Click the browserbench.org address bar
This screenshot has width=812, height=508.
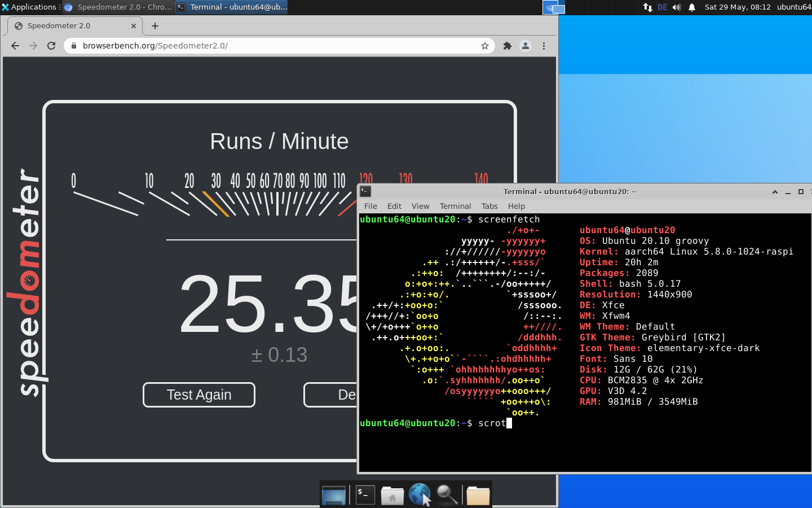279,46
